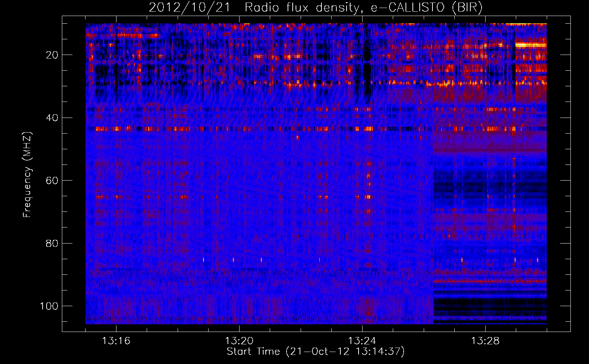
Task: Click the '80' frequency tick label
Action: point(52,244)
